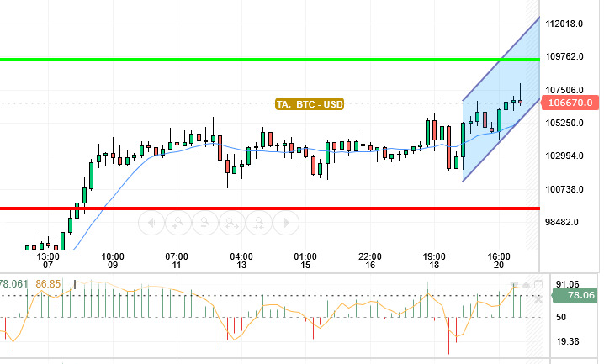The height and width of the screenshot is (364, 604).
Task: Click the 107506.0 price axis label
Action: coord(564,90)
